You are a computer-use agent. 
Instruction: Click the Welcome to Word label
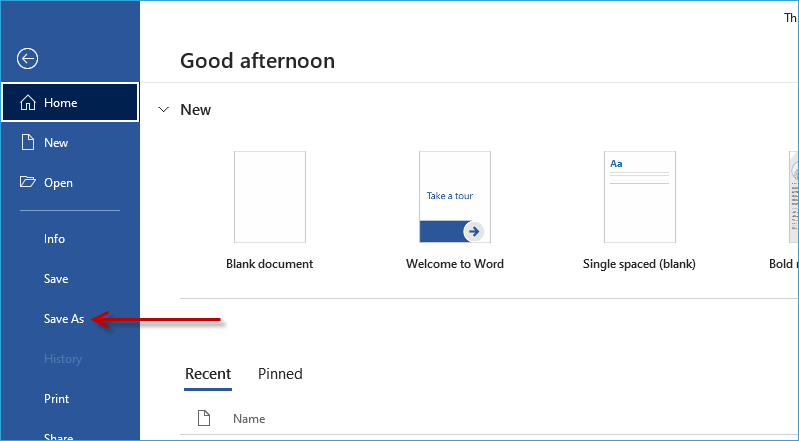point(455,264)
